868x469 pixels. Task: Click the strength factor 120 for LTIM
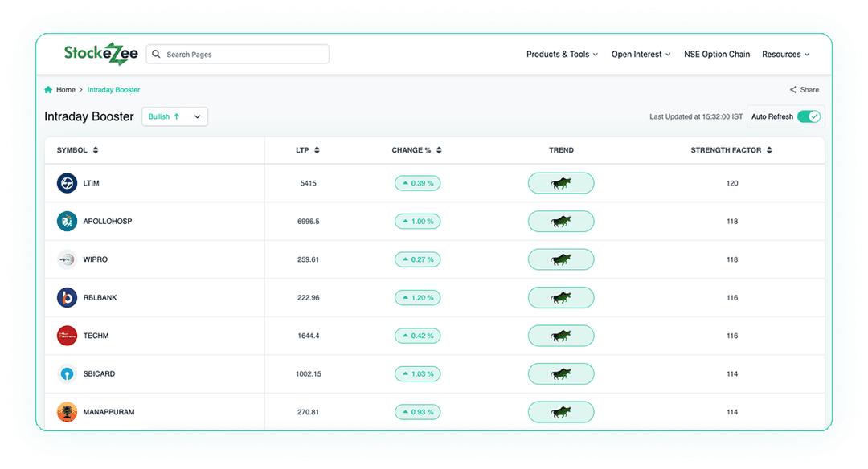[x=732, y=183]
